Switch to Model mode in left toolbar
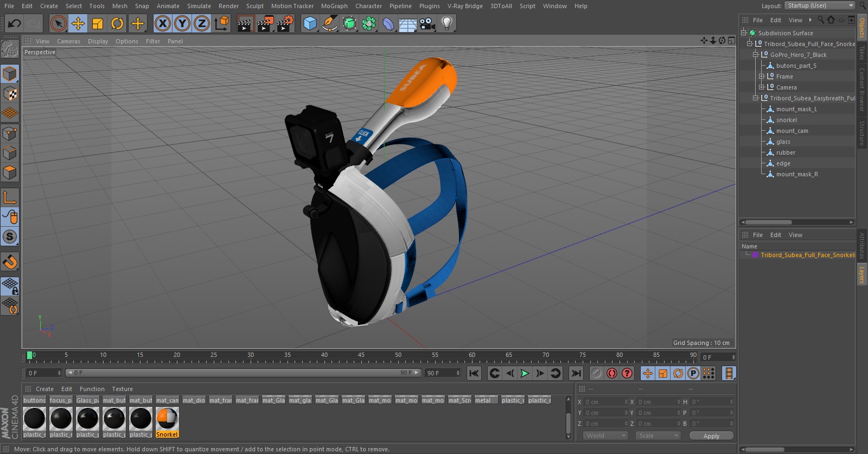 (10, 74)
